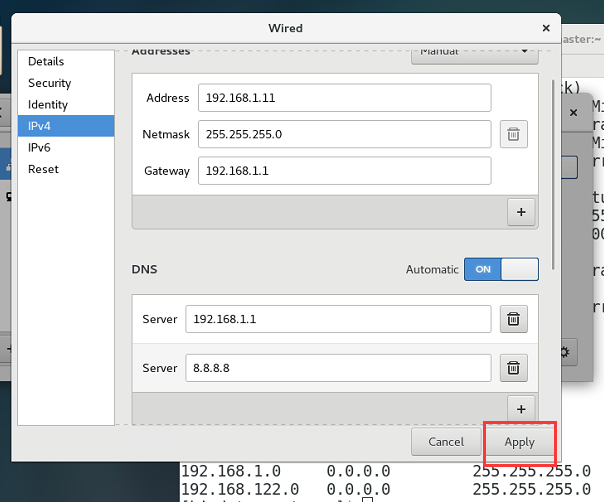Click the Netmask field 255.255.255.0
This screenshot has width=604, height=502.
tap(345, 134)
